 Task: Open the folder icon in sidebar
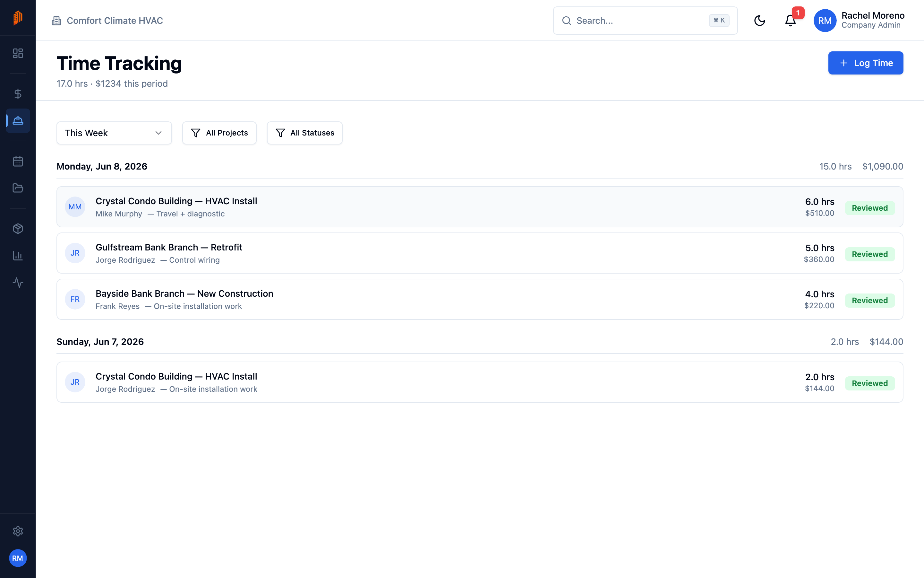[x=18, y=188]
